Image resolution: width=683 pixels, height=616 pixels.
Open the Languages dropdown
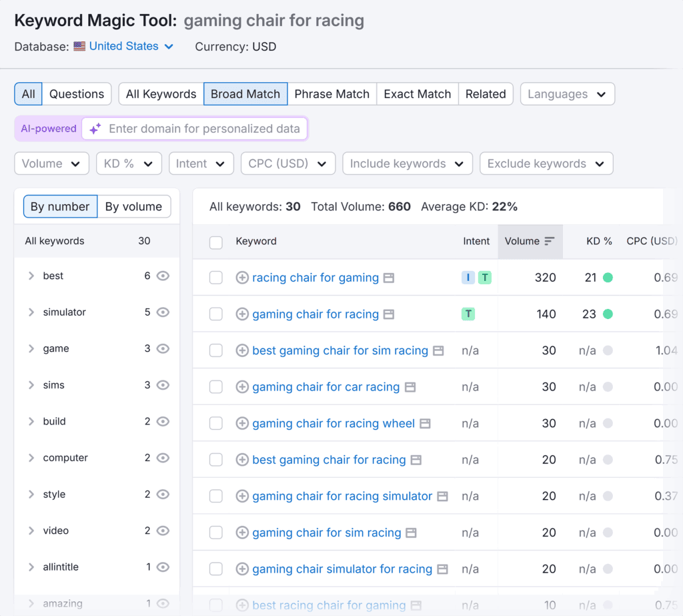click(x=567, y=94)
